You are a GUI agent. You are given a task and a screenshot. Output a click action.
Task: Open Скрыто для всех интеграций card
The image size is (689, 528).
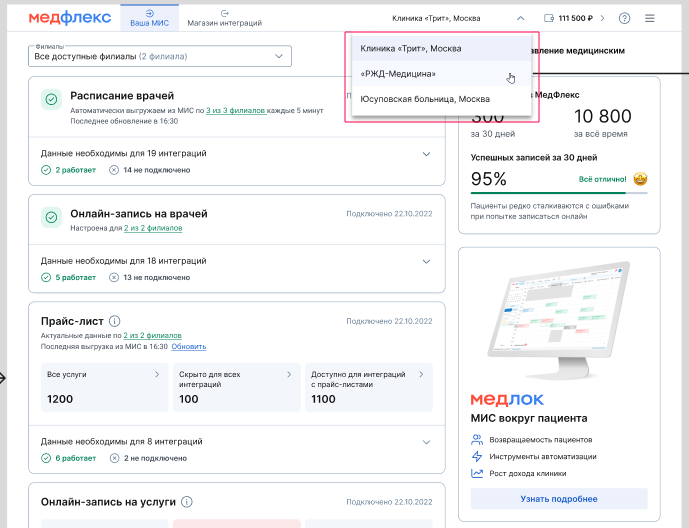(236, 387)
